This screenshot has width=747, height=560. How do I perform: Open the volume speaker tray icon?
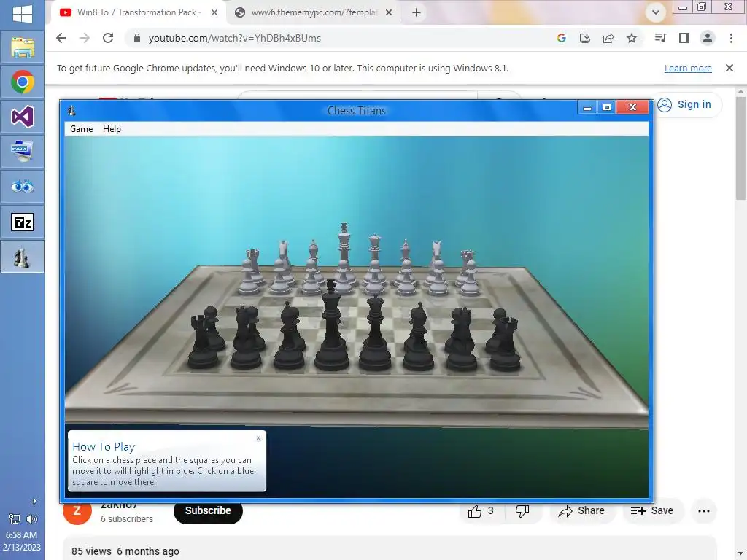[32, 519]
